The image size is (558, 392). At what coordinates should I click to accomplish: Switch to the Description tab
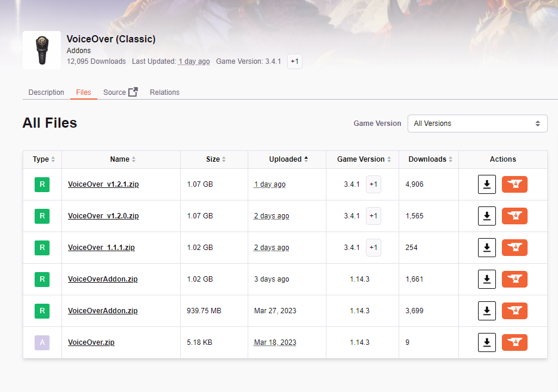click(47, 92)
